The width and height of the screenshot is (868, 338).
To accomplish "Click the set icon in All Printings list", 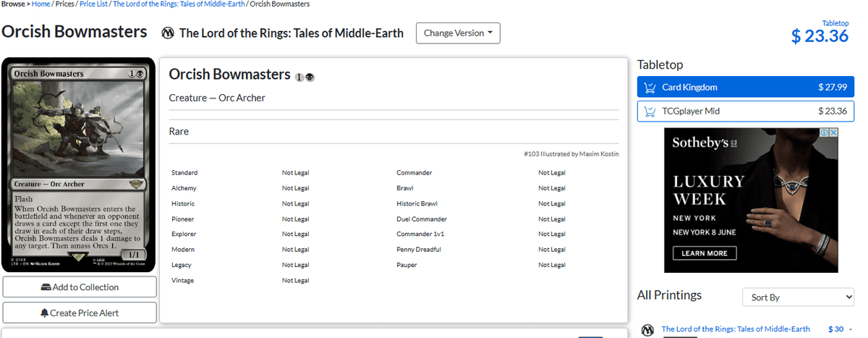I will coord(648,330).
